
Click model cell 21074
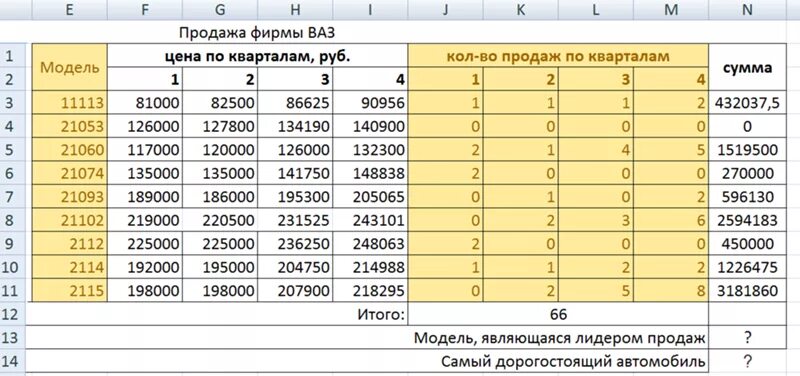[x=69, y=173]
